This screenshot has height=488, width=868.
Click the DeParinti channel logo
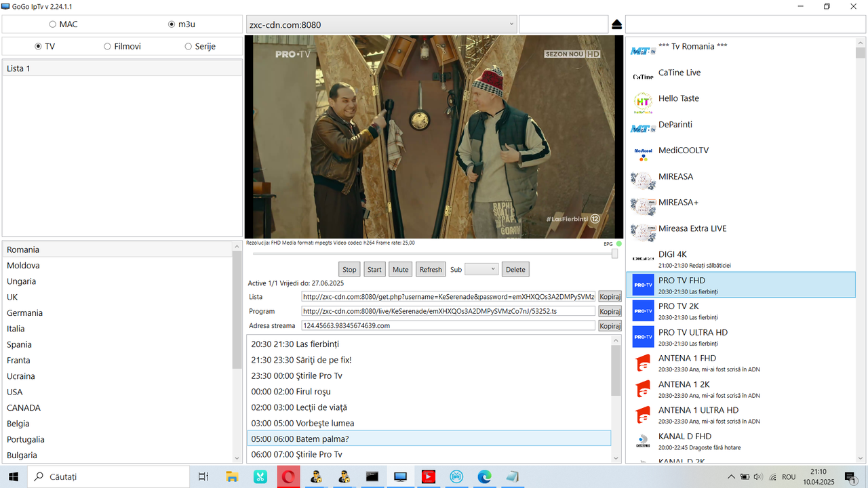pos(643,129)
